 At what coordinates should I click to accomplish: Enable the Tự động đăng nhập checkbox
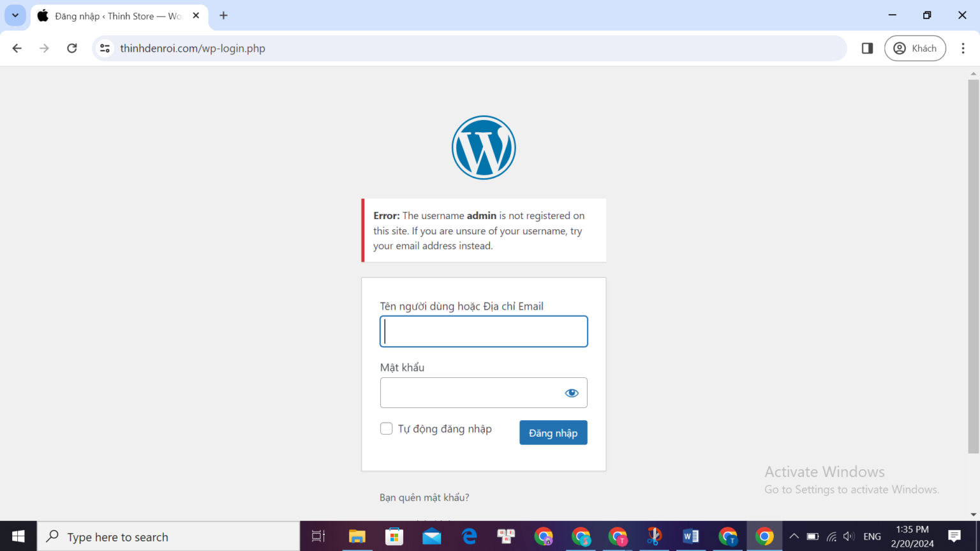386,428
